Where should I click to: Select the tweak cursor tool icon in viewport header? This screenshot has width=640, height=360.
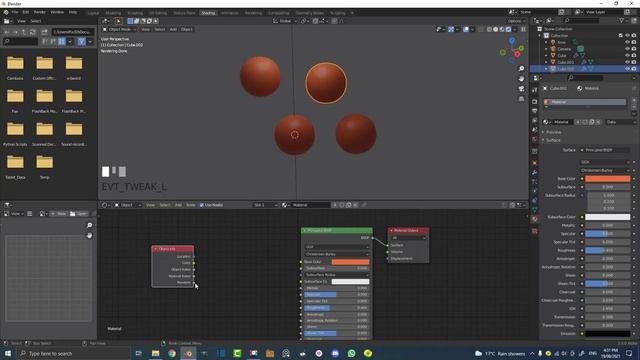click(118, 21)
